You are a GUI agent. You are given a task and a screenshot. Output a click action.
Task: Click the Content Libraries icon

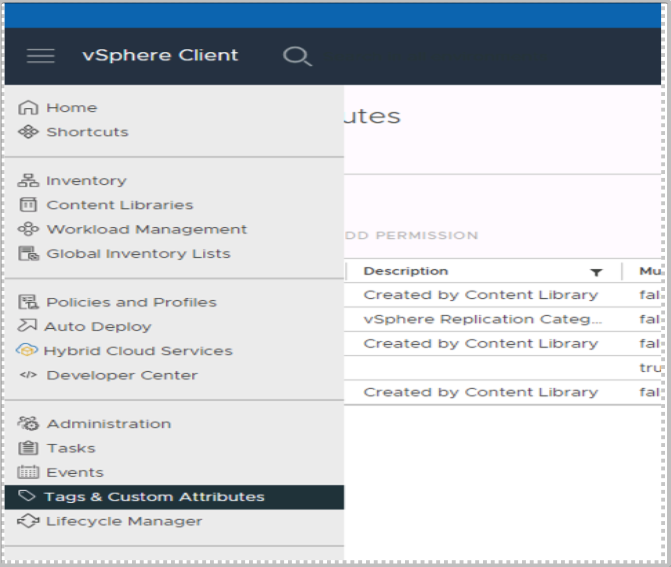(x=28, y=205)
